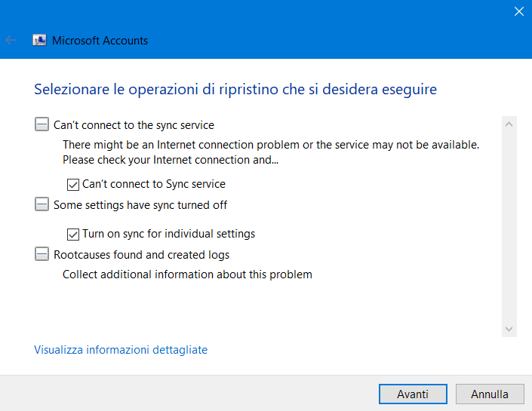Go back using the back arrow
Image resolution: width=532 pixels, height=411 pixels.
click(11, 41)
